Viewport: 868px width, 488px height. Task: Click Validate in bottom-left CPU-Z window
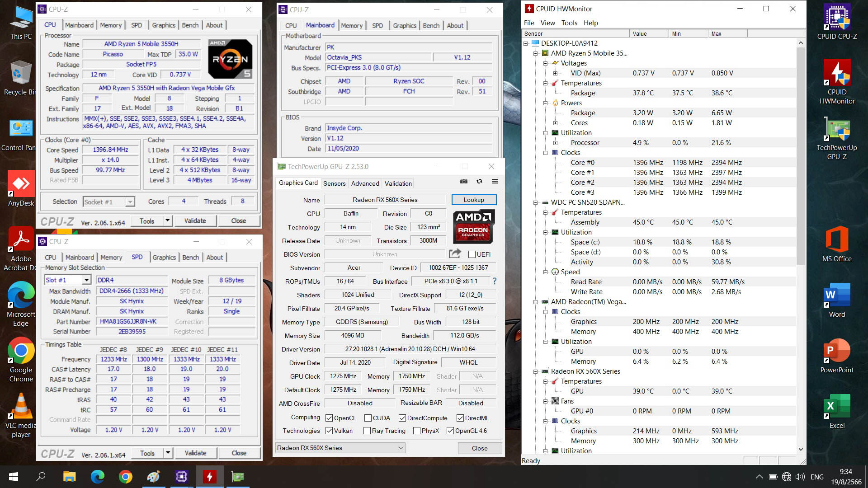coord(195,453)
